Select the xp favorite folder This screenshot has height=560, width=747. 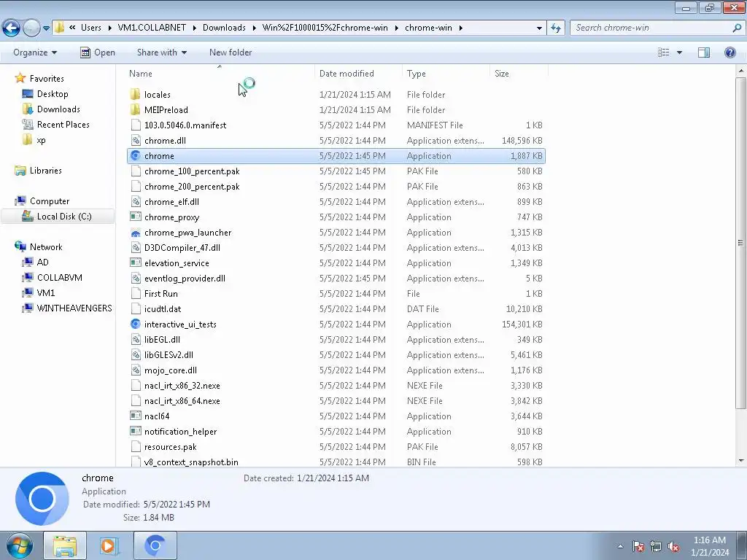pos(42,140)
